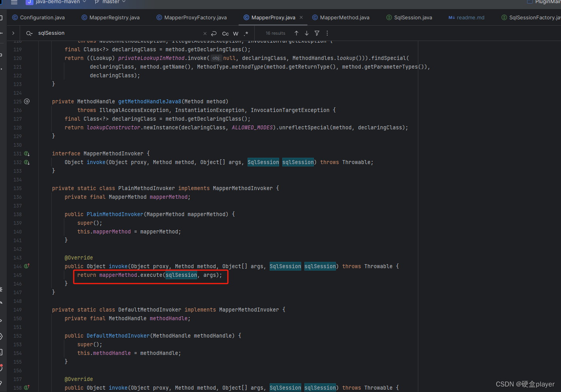Click implemented-interface gutter icon on line 131
Viewport: 561px width, 392px height.
[x=27, y=153]
